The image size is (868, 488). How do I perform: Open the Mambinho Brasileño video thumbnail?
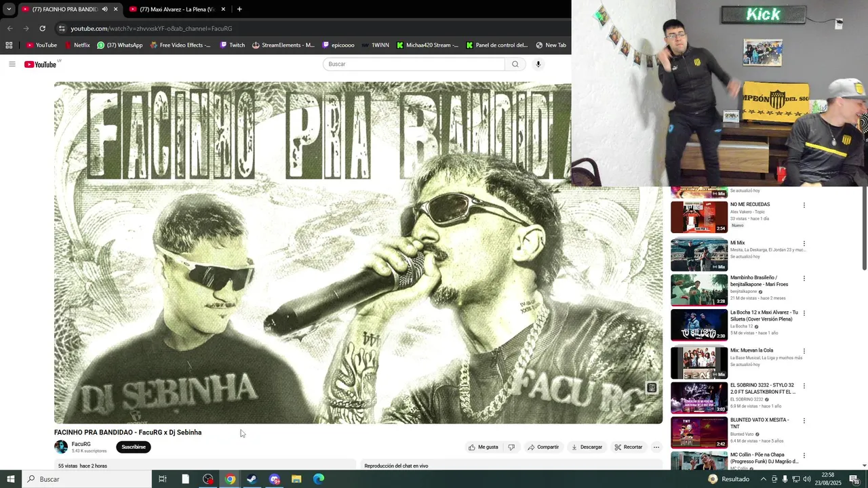[x=699, y=290]
